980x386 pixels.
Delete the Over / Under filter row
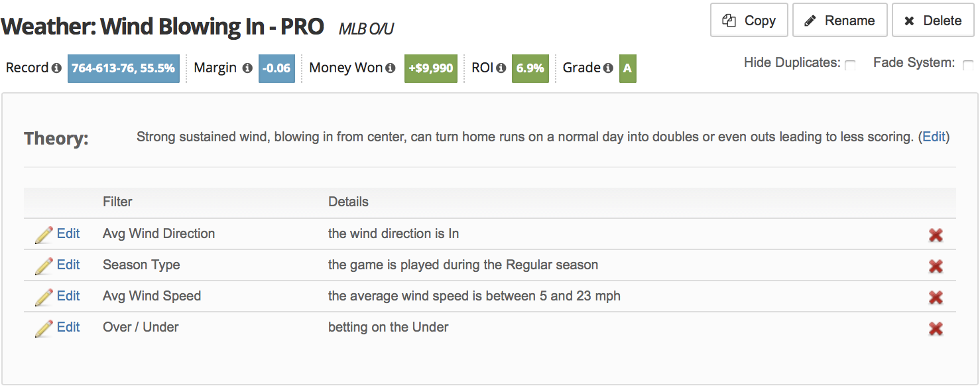point(936,328)
